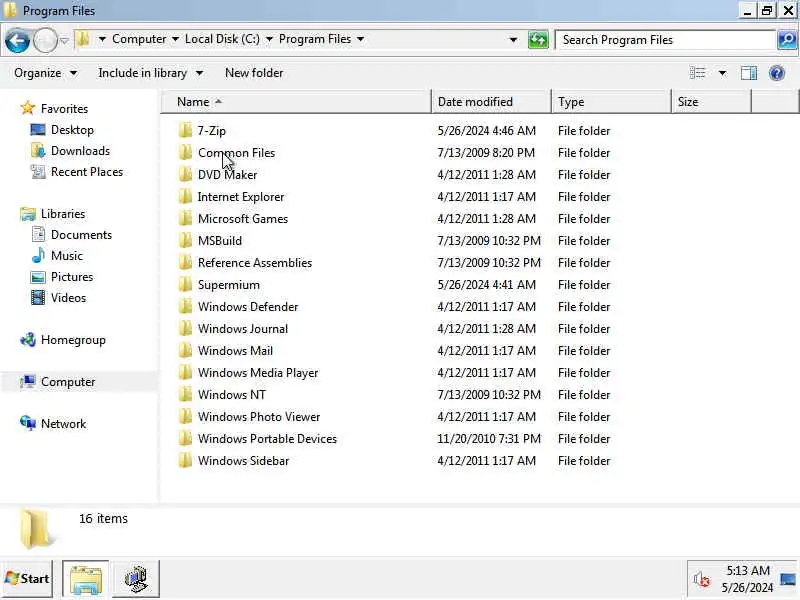Select the 7-Zip folder icon
Image resolution: width=800 pixels, height=600 pixels.
point(185,131)
